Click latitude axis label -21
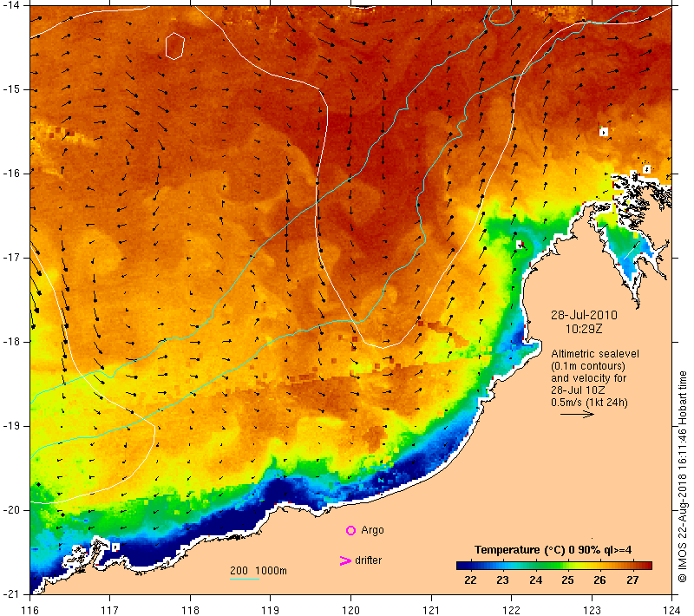Image resolution: width=694 pixels, height=616 pixels. point(10,594)
